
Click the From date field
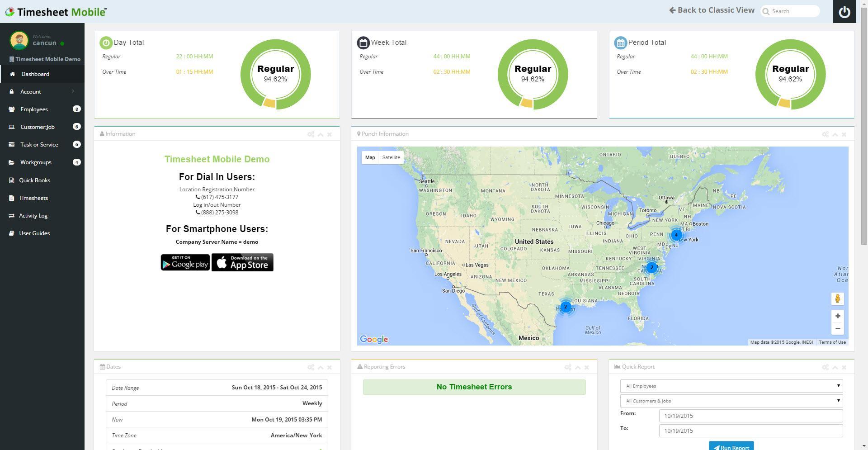751,416
